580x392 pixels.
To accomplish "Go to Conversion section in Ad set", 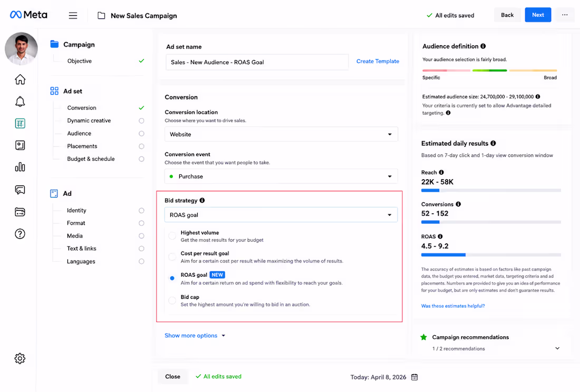I will point(82,107).
